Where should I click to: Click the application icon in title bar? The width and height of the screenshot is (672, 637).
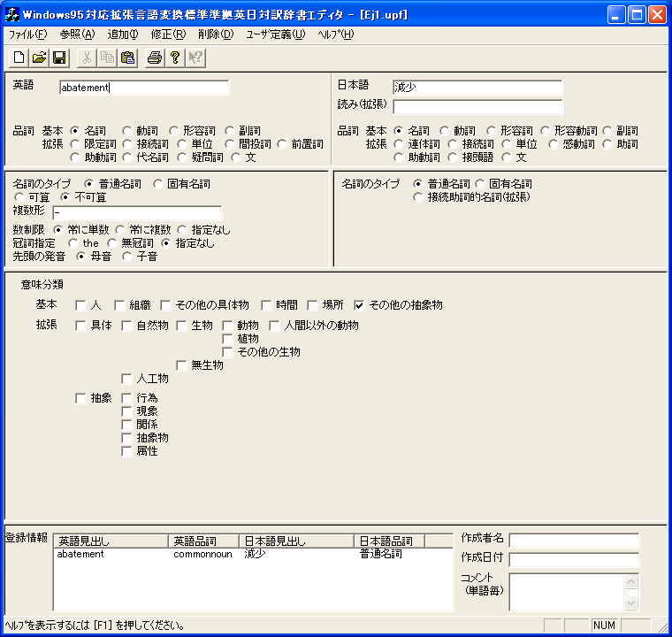pyautogui.click(x=12, y=14)
